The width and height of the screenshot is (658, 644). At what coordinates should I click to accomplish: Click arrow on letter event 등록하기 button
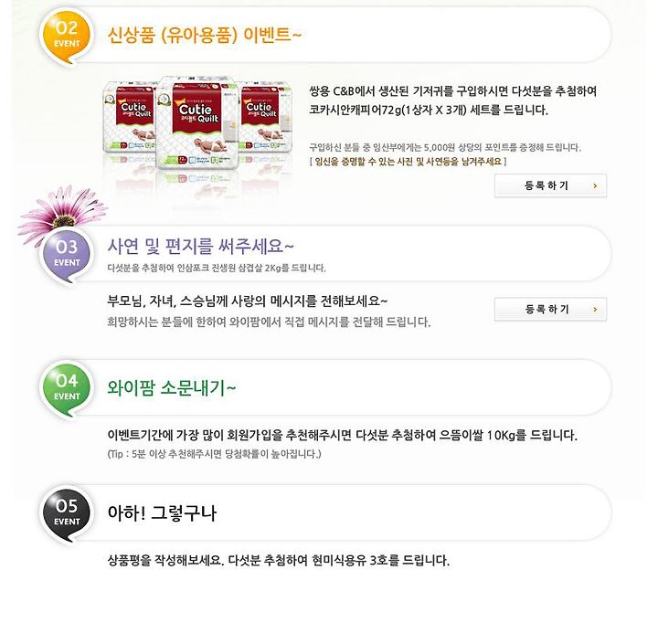point(595,310)
